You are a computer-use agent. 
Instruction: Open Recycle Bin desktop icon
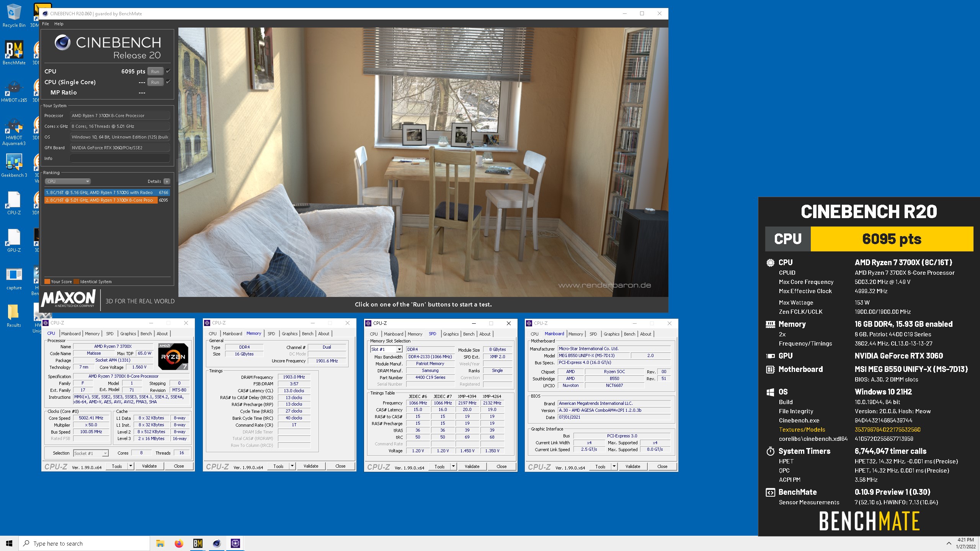pyautogui.click(x=14, y=16)
